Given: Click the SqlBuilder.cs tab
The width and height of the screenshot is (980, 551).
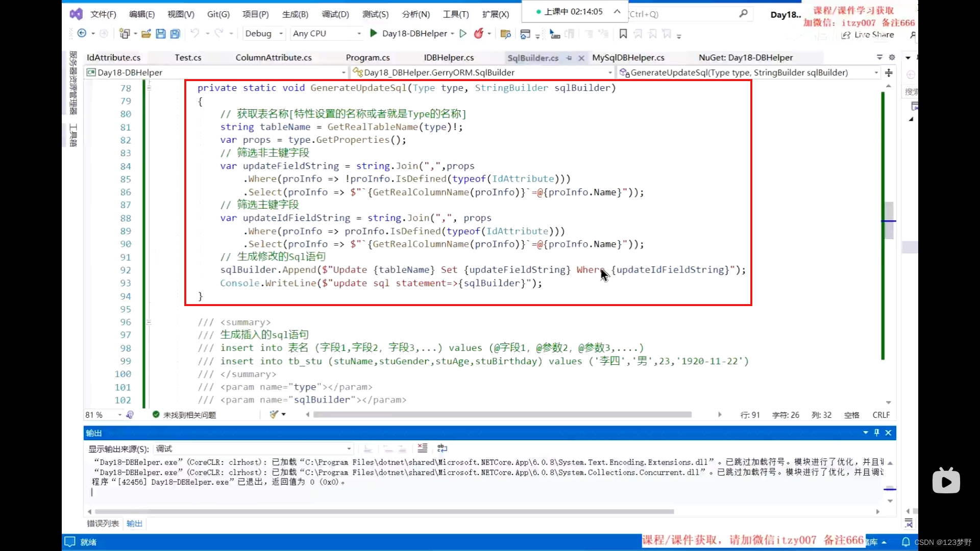Looking at the screenshot, I should tap(532, 57).
